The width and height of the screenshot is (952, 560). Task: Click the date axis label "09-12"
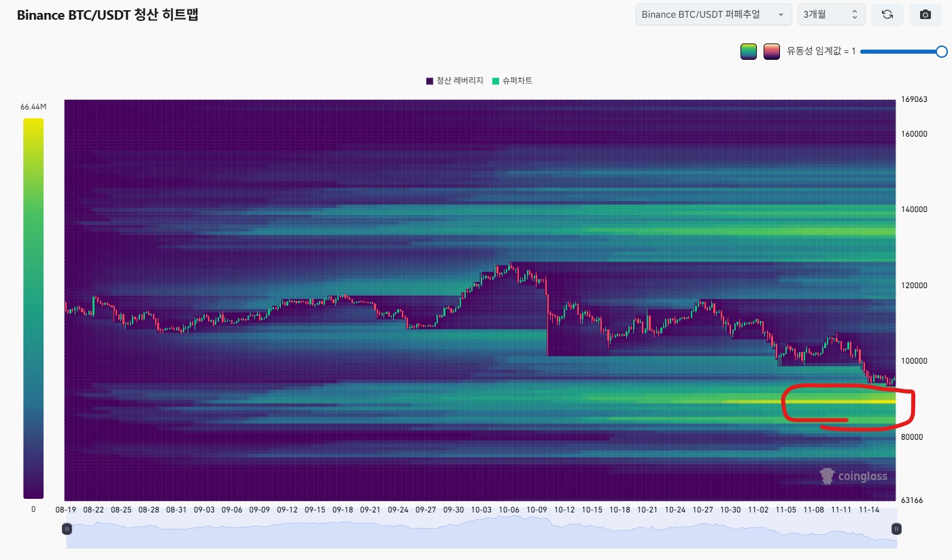(287, 510)
